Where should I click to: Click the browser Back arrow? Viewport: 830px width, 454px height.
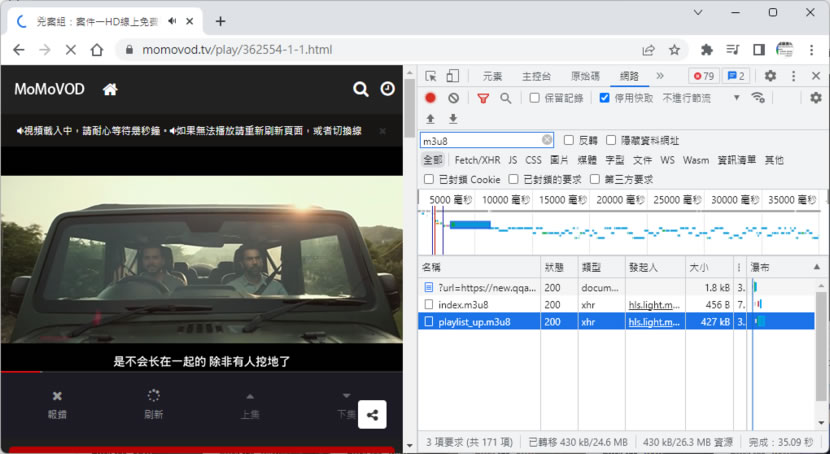[x=19, y=50]
